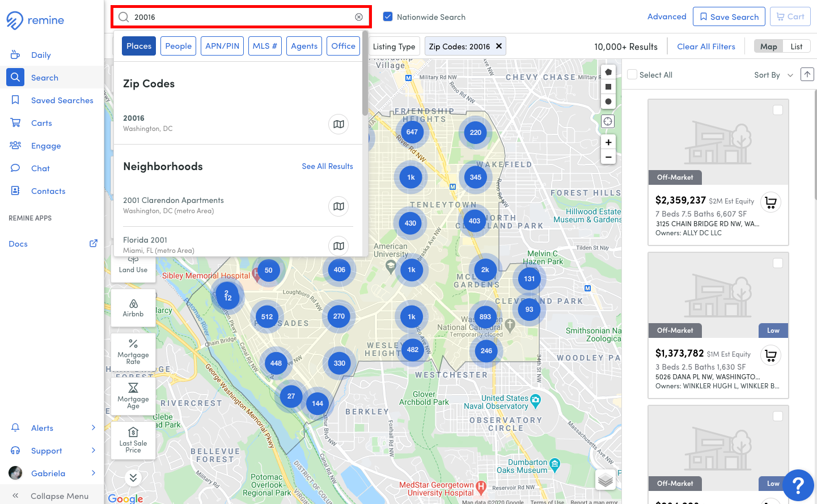This screenshot has width=817, height=504.
Task: Click the Save Search button
Action: pyautogui.click(x=729, y=16)
